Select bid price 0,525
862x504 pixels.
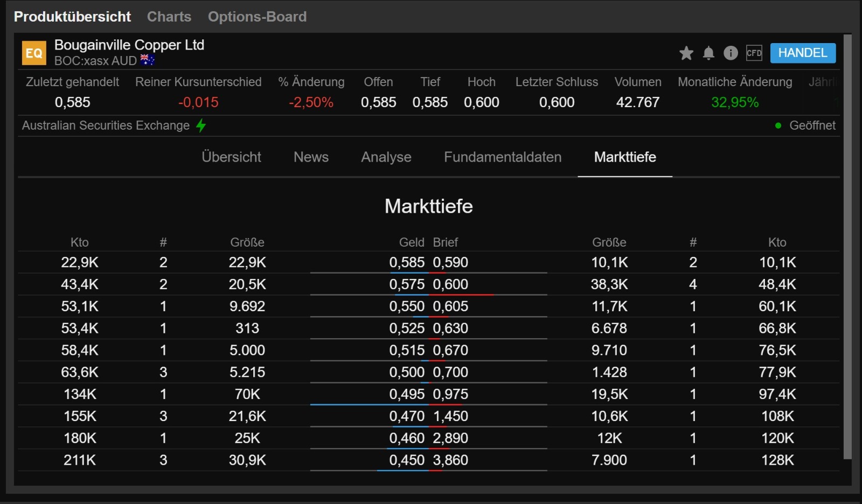pyautogui.click(x=407, y=328)
